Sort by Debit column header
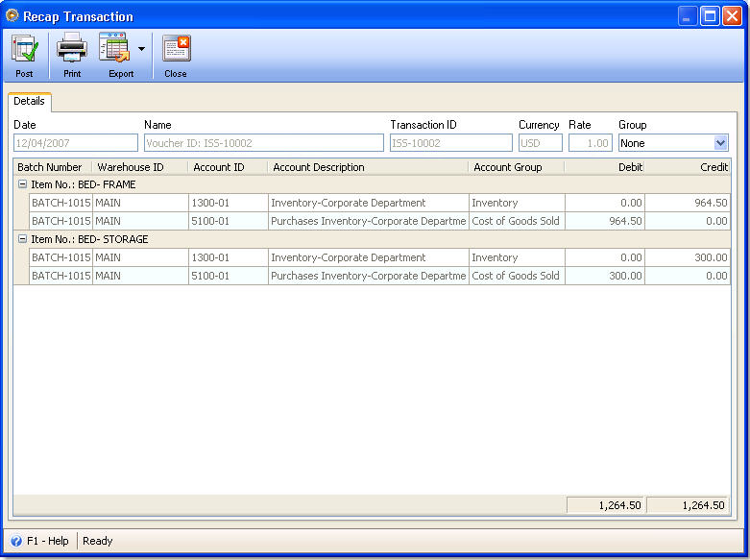 coord(605,167)
